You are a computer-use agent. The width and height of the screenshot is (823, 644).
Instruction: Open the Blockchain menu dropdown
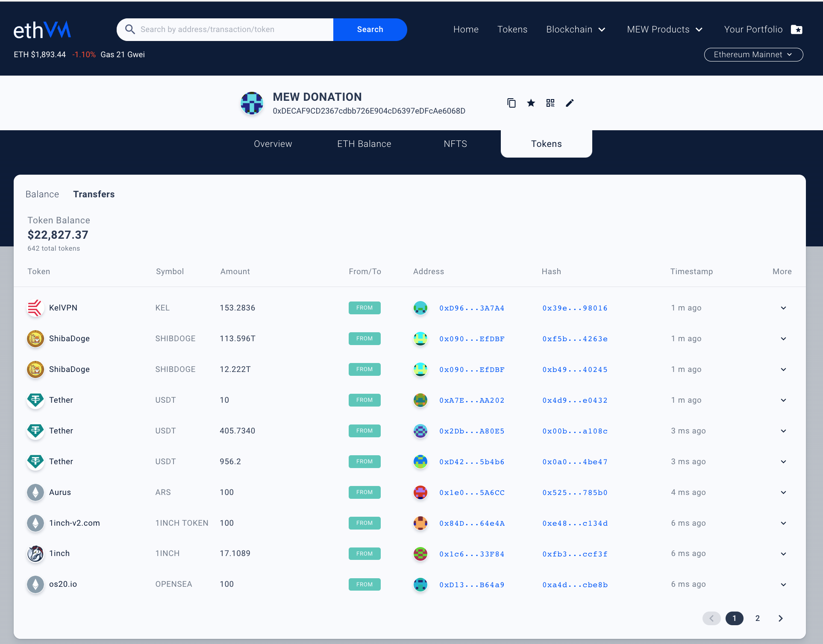pos(576,29)
